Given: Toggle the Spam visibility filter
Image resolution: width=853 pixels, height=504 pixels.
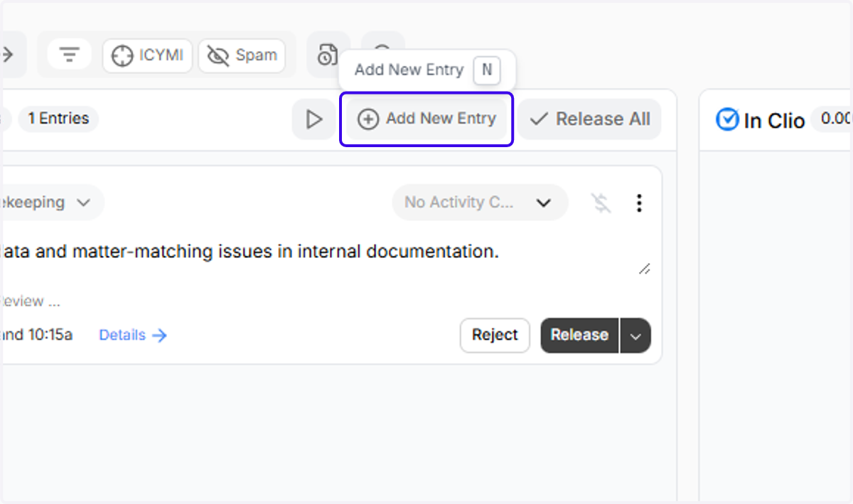Looking at the screenshot, I should click(x=242, y=55).
